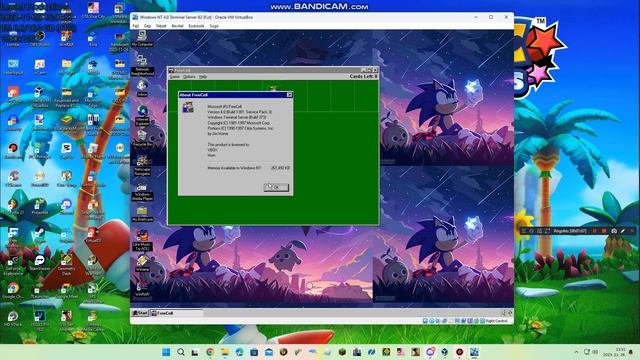Open the Mail app from the Windows taskbar

point(269,352)
